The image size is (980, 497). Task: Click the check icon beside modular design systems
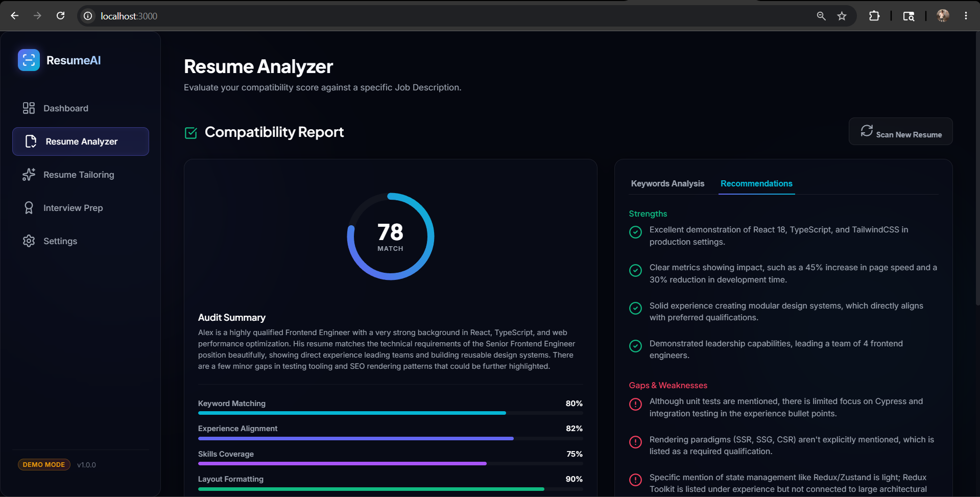(x=635, y=308)
